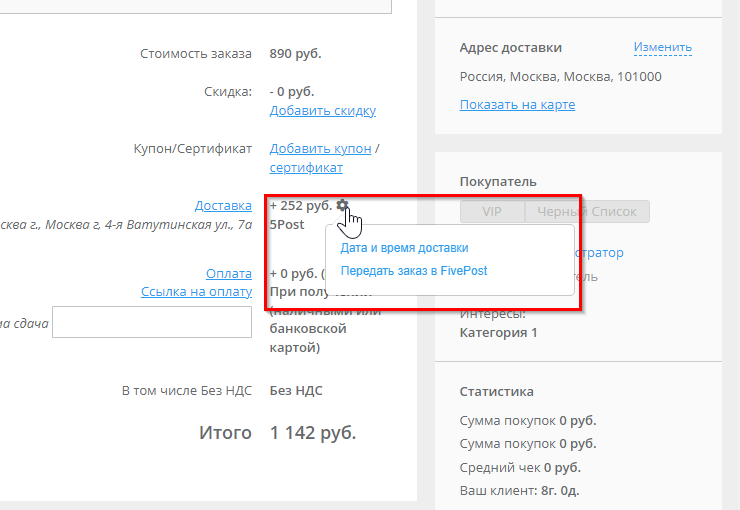Focus the change amount input field
The height and width of the screenshot is (510, 740).
point(151,322)
